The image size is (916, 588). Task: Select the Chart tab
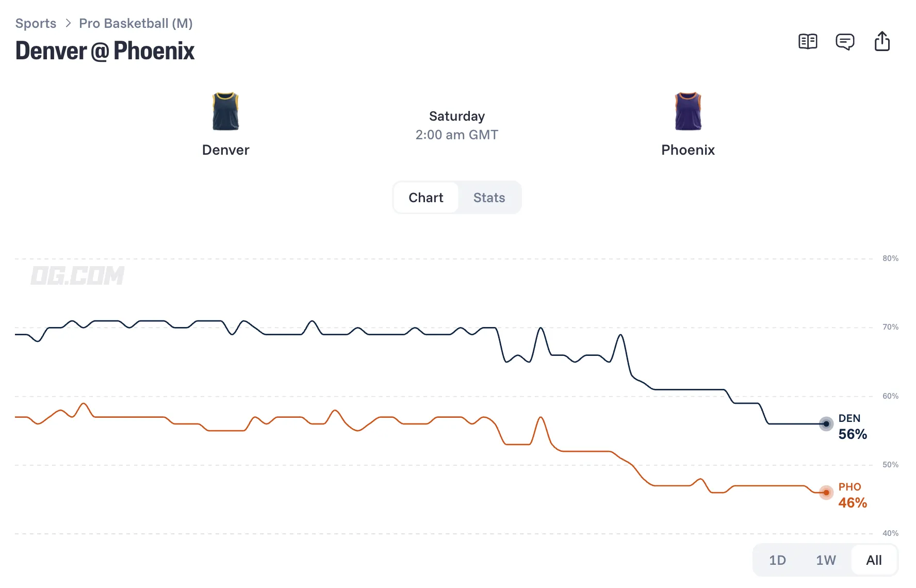(x=426, y=198)
